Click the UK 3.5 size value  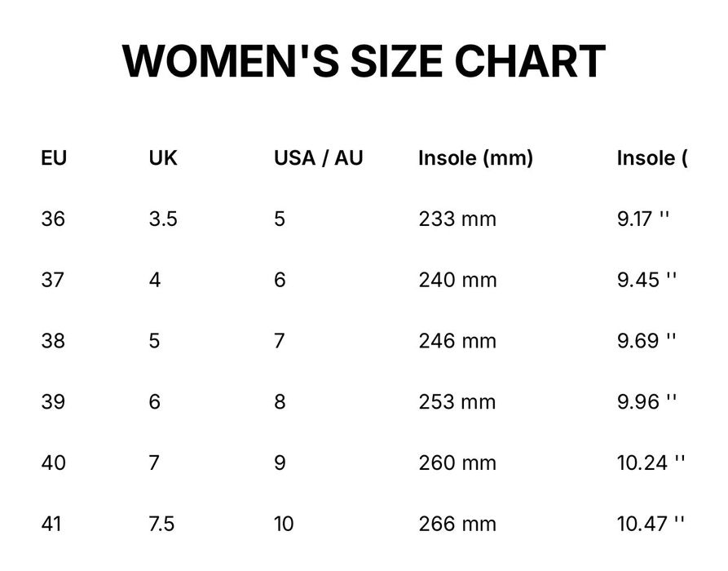(x=163, y=219)
